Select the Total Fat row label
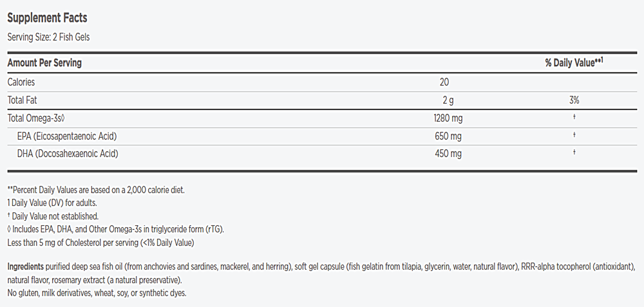Image resolution: width=644 pixels, height=307 pixels. [23, 100]
